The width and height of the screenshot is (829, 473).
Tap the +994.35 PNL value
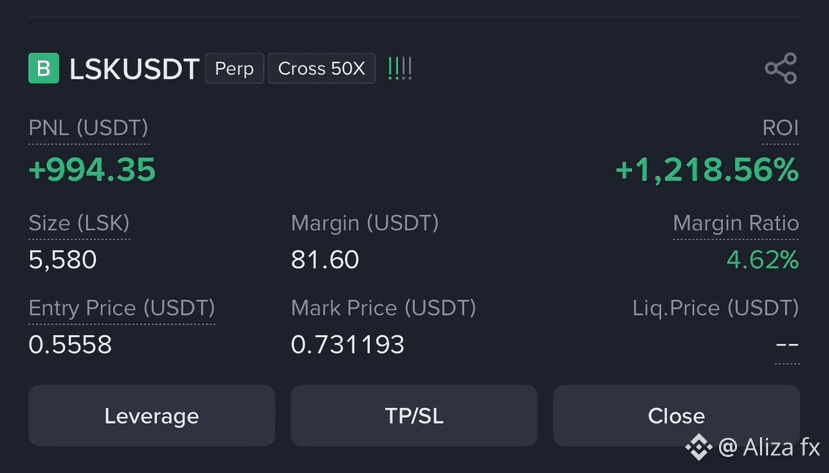92,170
